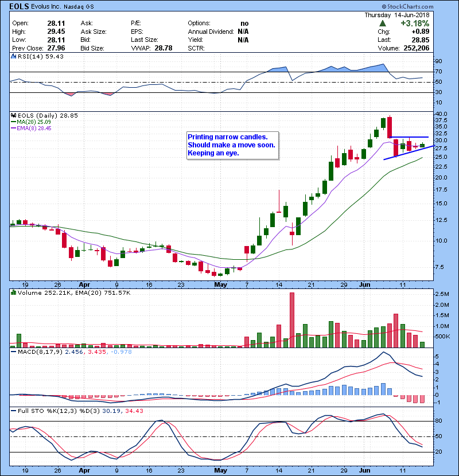The image size is (459, 476).
Task: Click the High value 29.45
Action: [x=56, y=32]
